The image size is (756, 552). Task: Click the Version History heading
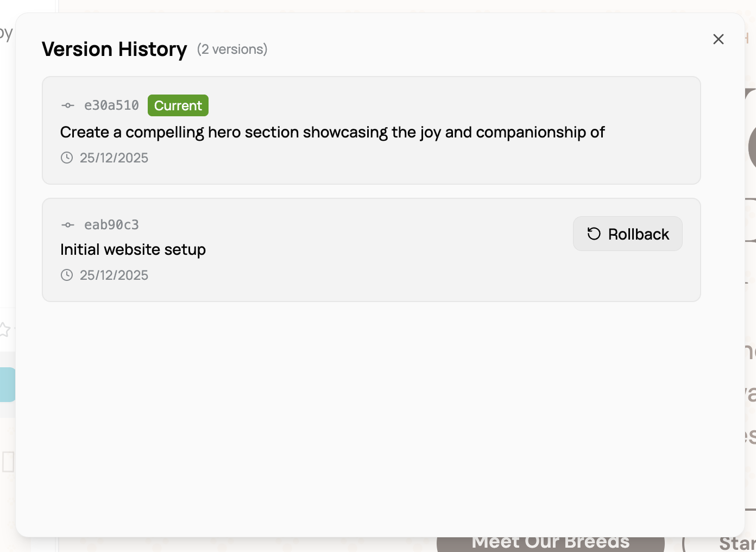pos(115,49)
